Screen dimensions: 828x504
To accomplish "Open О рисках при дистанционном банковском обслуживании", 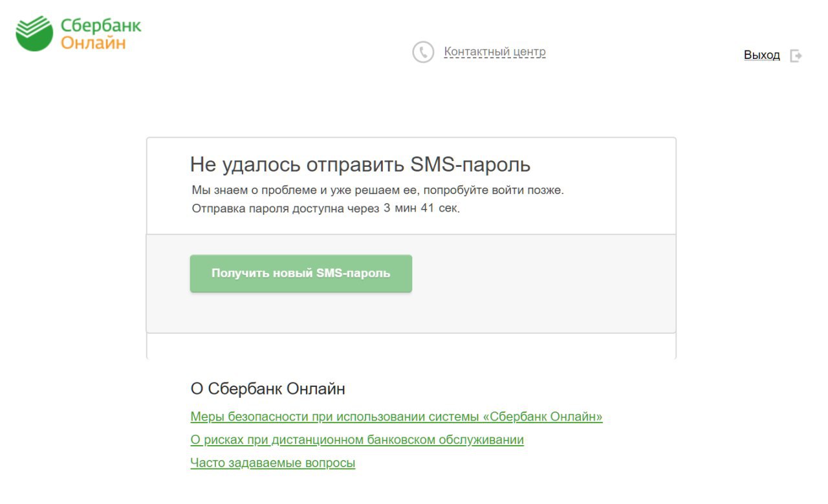I will [357, 440].
